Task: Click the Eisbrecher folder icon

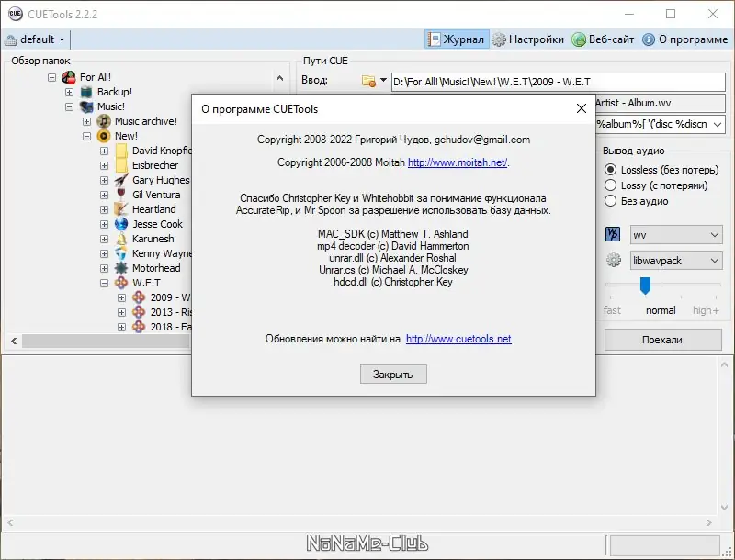Action: coord(121,165)
